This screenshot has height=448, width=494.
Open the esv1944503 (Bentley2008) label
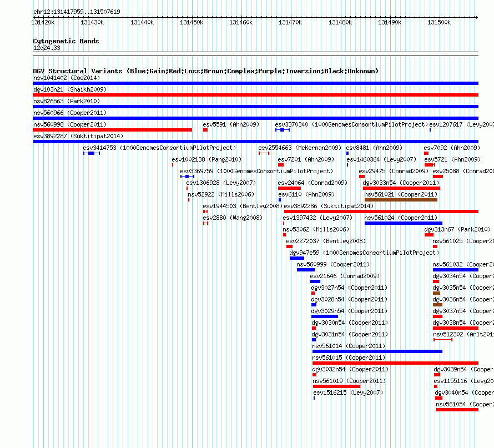click(243, 206)
